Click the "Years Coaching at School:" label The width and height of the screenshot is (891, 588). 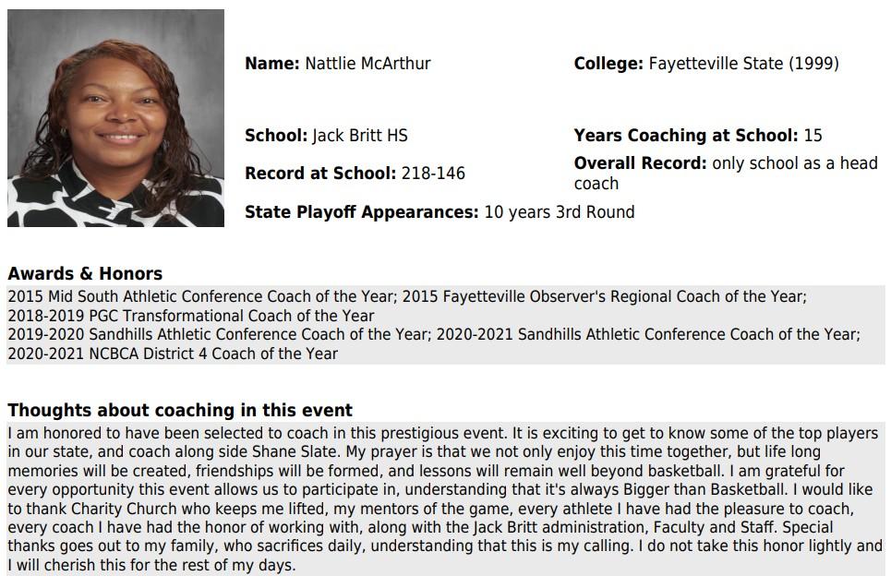(685, 136)
